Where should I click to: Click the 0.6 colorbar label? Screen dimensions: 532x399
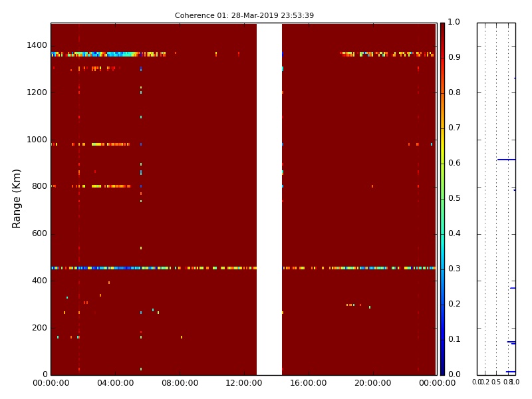[454, 163]
